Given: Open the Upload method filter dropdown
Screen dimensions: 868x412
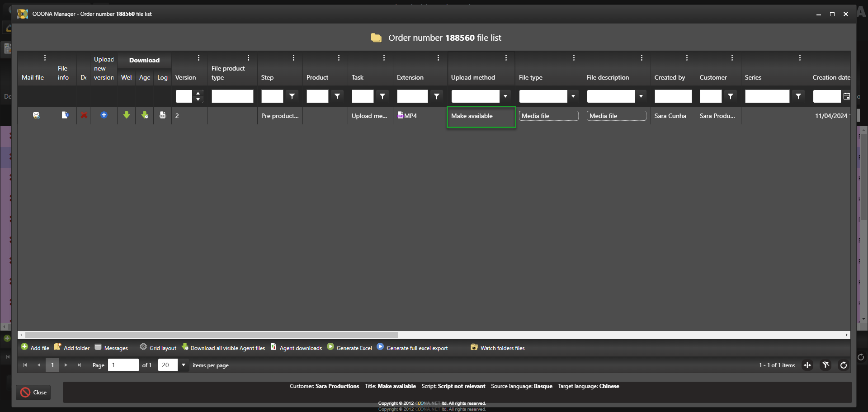Looking at the screenshot, I should pyautogui.click(x=505, y=96).
